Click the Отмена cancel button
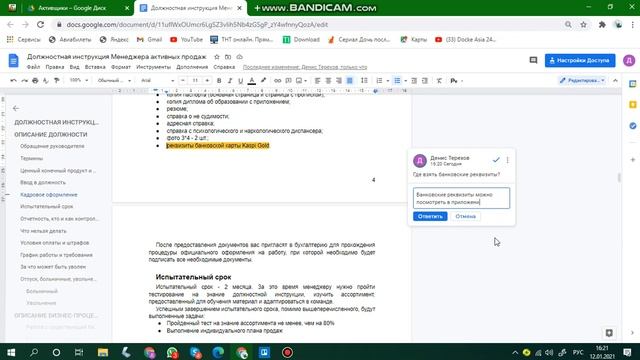 466,216
